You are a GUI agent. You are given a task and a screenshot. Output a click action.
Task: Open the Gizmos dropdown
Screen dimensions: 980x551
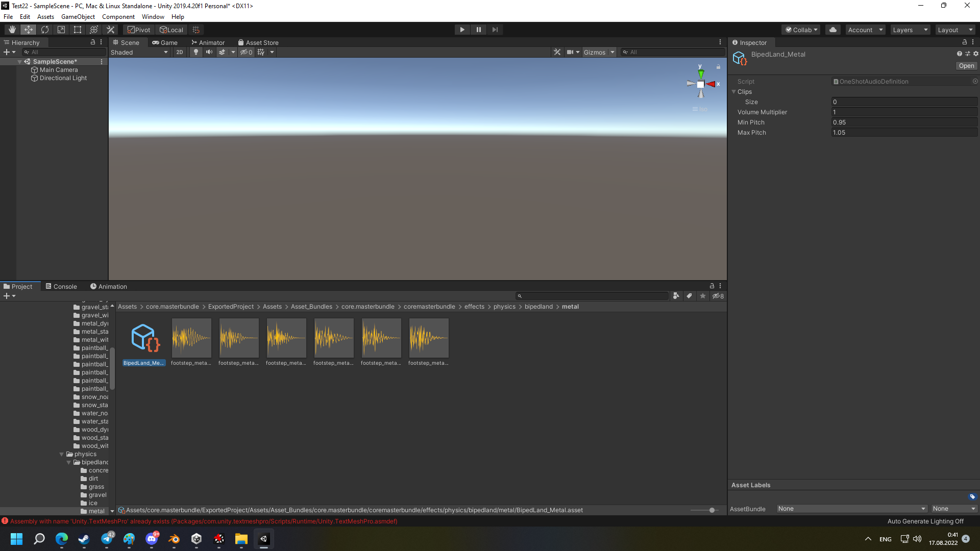click(599, 52)
